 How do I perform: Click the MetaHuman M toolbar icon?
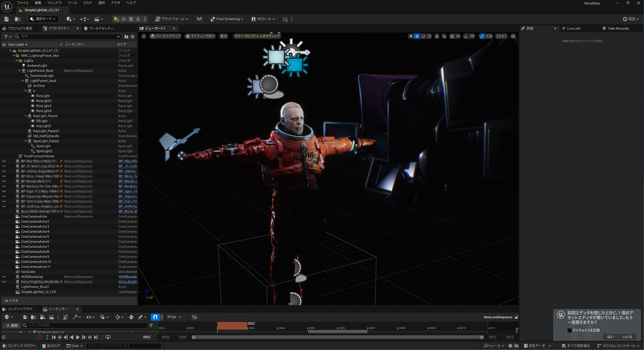pos(199,19)
